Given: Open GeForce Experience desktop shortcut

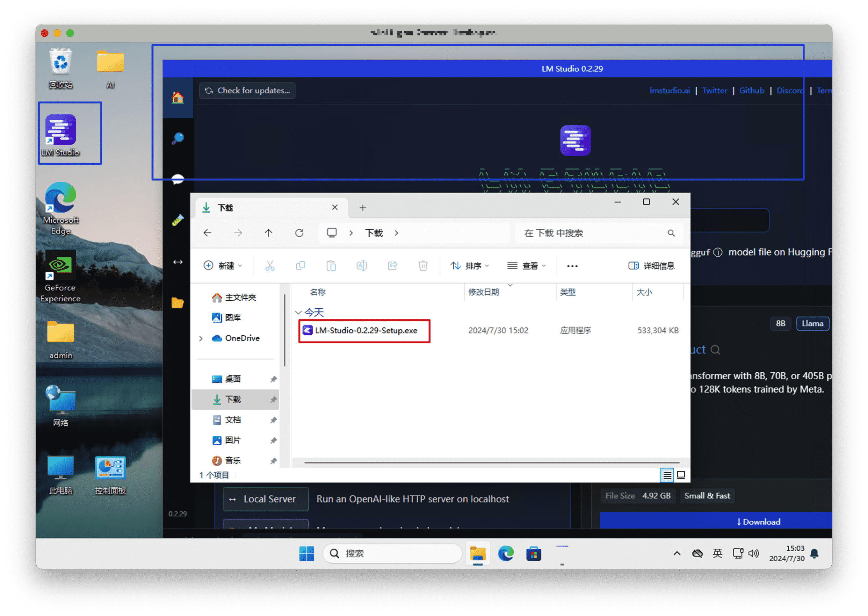Looking at the screenshot, I should click(x=60, y=276).
